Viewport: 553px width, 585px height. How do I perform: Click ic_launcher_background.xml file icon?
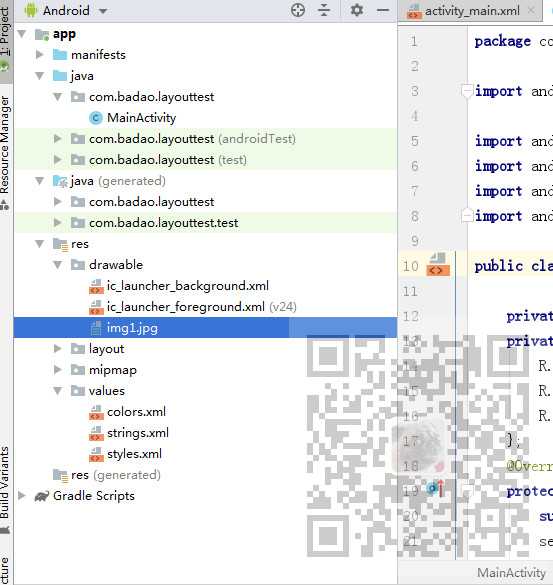96,286
